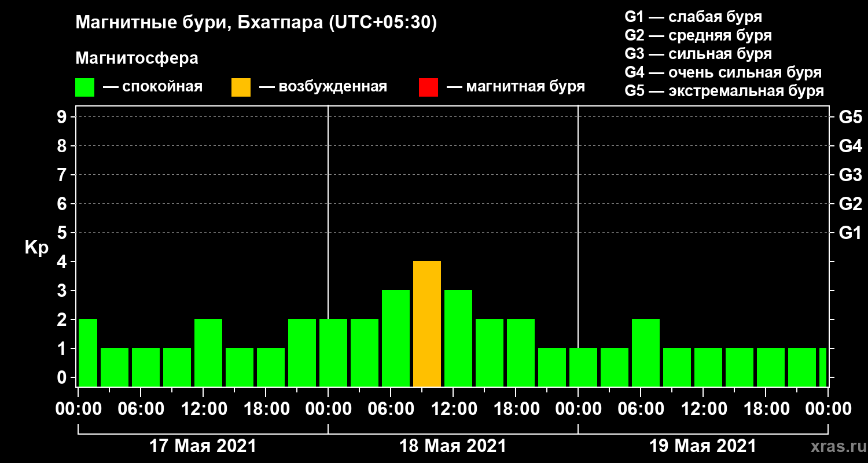Click the '18:00' time label for 18 May
This screenshot has height=463, width=868.
[516, 409]
